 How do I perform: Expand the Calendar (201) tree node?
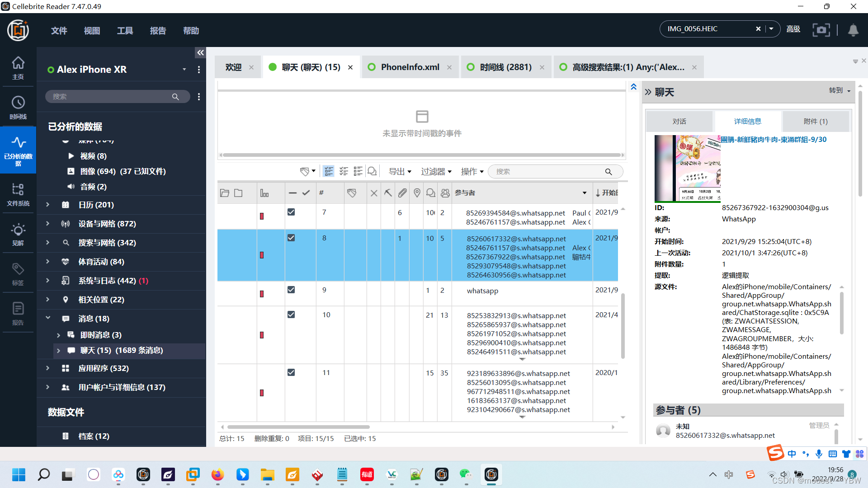click(x=48, y=205)
